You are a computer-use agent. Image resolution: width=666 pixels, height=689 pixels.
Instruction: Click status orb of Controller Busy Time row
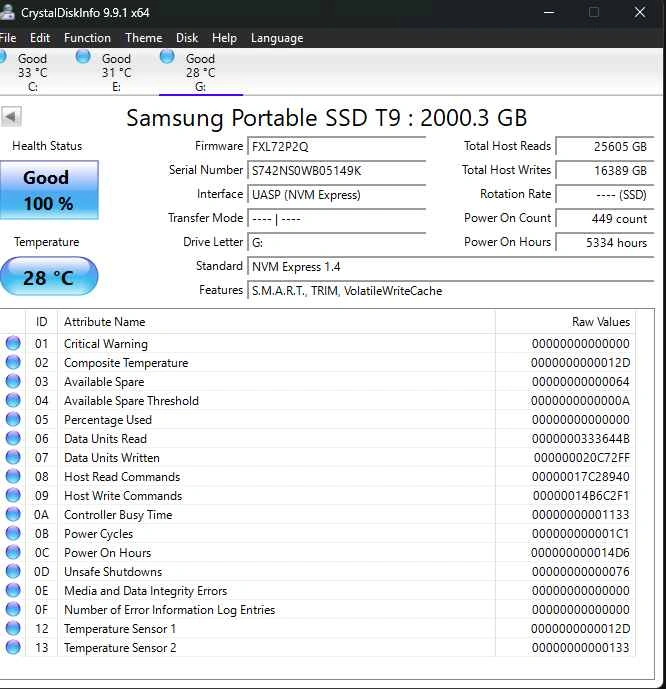click(x=13, y=514)
